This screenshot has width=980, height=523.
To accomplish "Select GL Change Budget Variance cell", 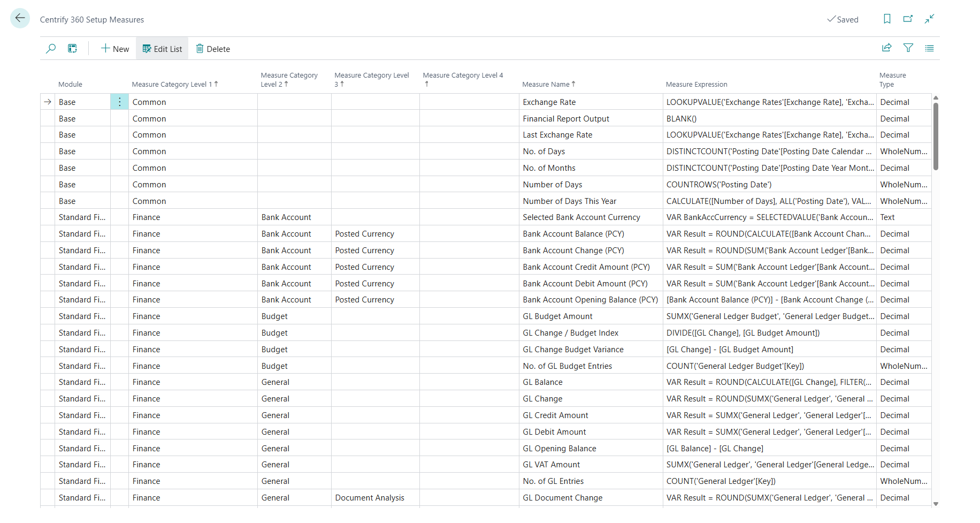I will pos(591,349).
